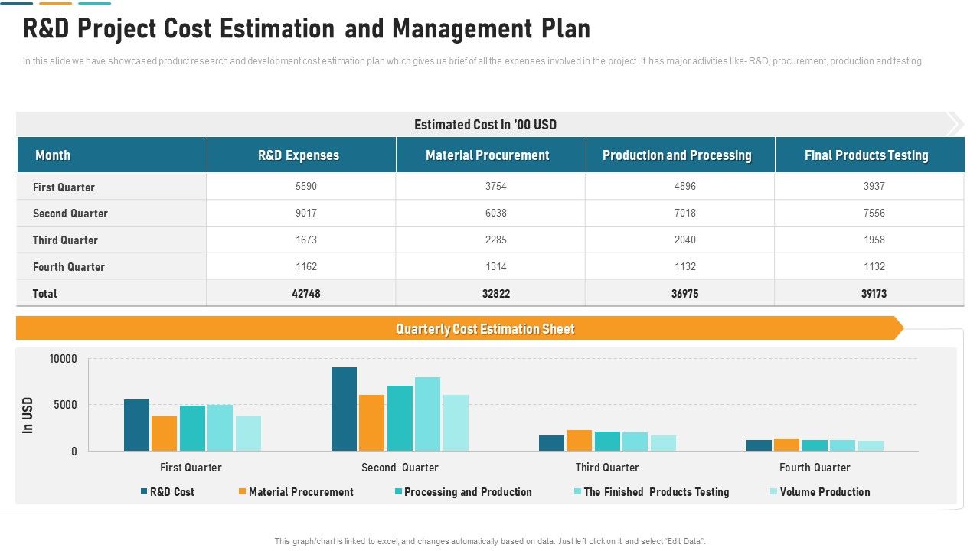This screenshot has height=551, width=980.
Task: Select cell value 3937
Action: (874, 186)
